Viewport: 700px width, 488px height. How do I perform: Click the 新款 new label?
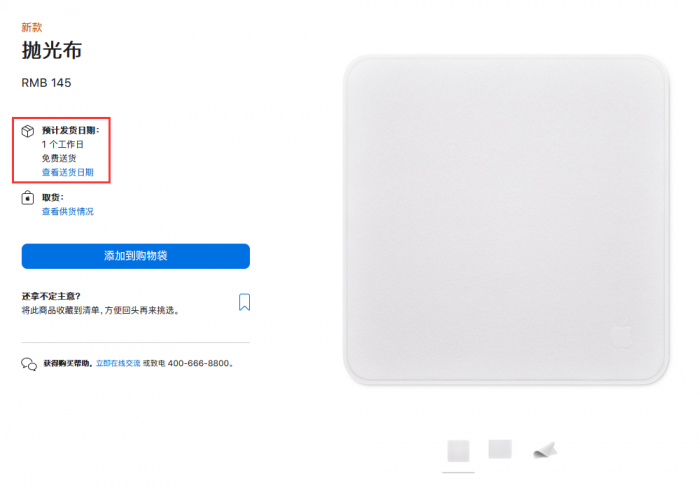pyautogui.click(x=32, y=27)
